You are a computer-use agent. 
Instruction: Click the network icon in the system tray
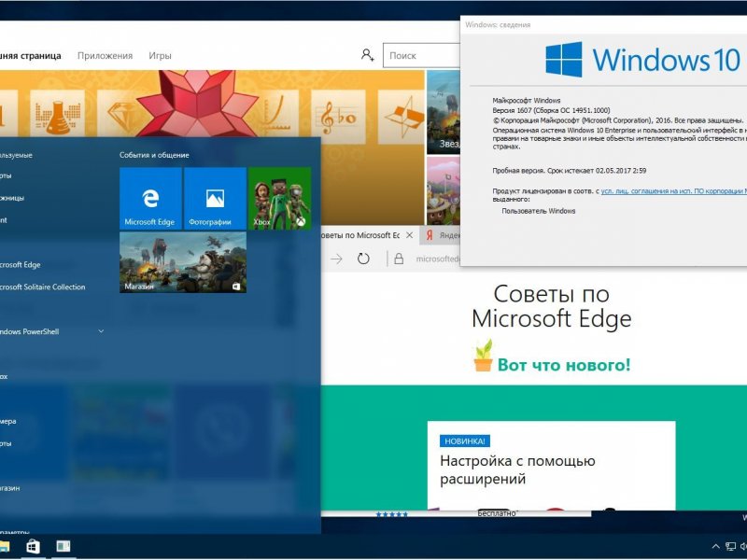pyautogui.click(x=730, y=547)
